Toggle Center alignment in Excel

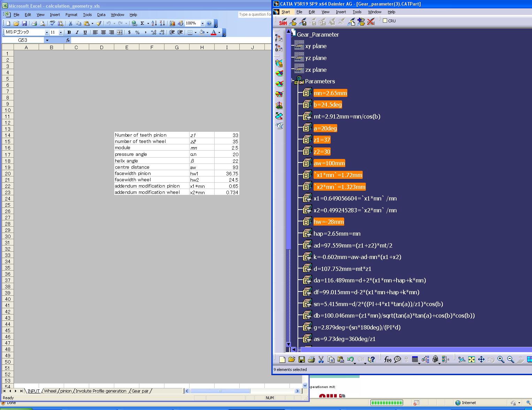pyautogui.click(x=103, y=32)
